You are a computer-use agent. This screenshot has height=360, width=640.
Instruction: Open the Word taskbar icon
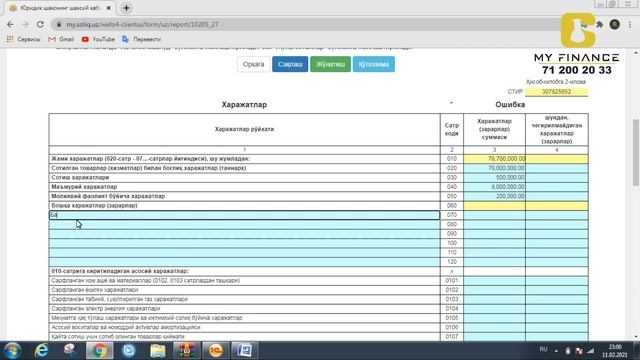tap(244, 351)
